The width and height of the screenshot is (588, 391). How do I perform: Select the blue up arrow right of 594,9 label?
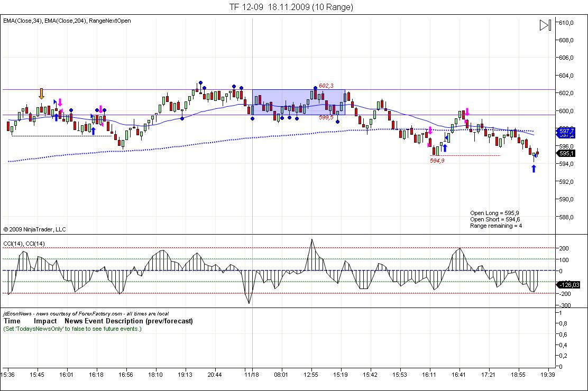[x=445, y=148]
